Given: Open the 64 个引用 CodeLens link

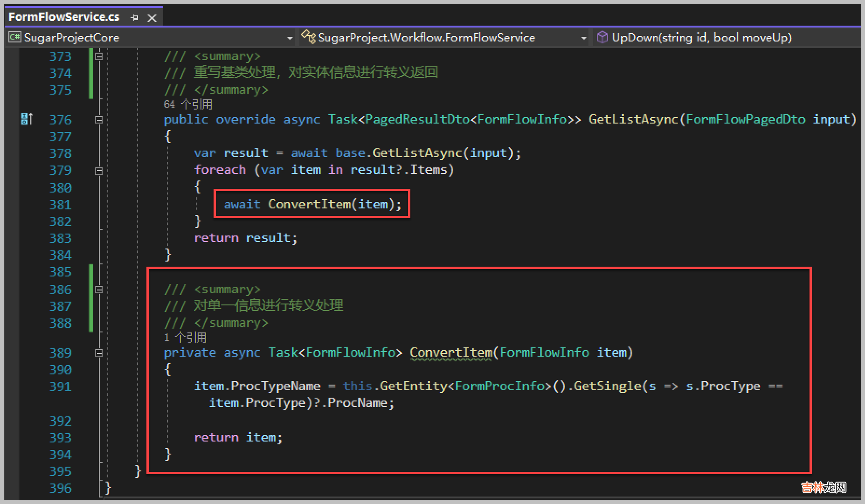Looking at the screenshot, I should pos(188,104).
